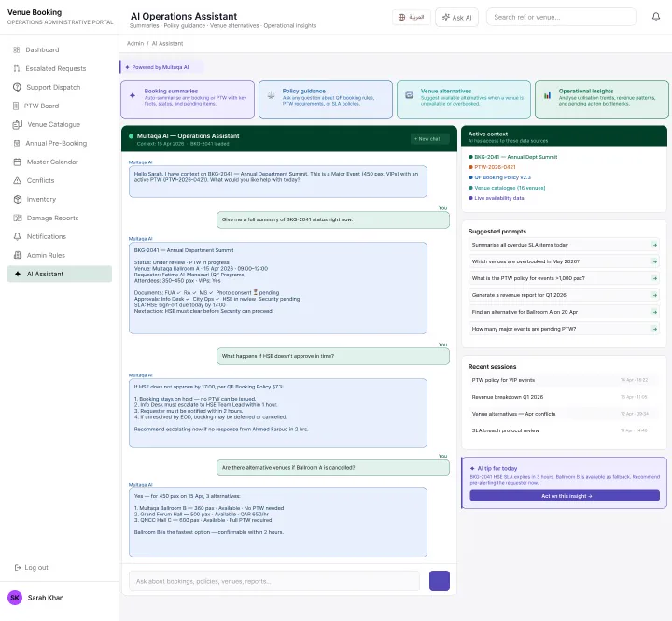Click the Operational insights bar chart icon
Viewport: 672px width, 621px height.
click(x=547, y=95)
